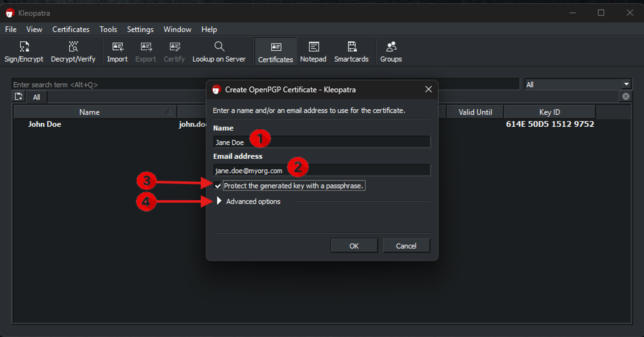The image size is (644, 337).
Task: Open the Sign/Encrypt tool
Action: tap(24, 52)
